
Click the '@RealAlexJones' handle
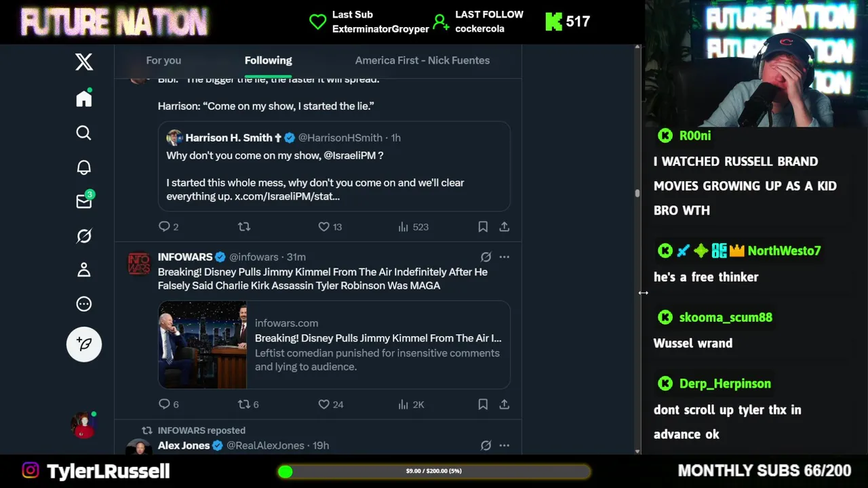[265, 445]
